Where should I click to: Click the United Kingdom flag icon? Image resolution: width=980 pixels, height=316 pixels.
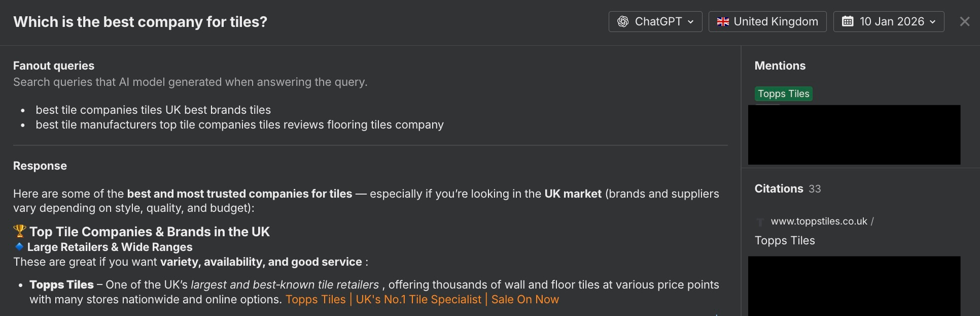tap(723, 22)
